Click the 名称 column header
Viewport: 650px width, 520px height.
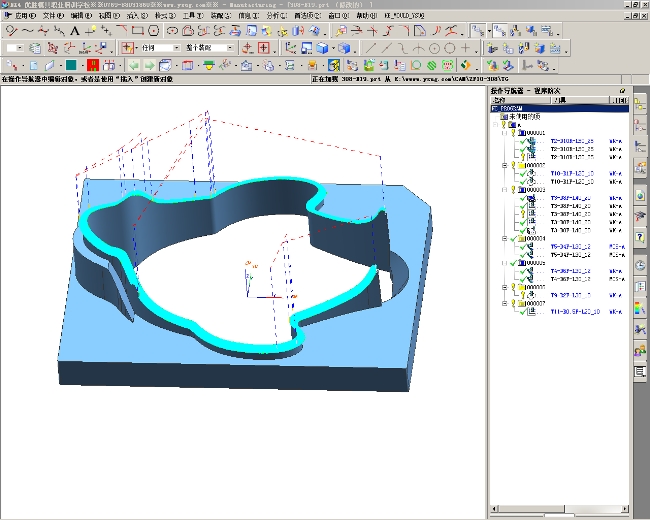coord(520,100)
